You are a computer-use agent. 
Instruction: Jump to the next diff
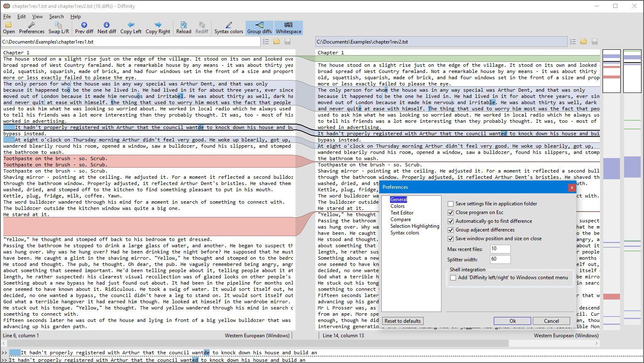click(106, 27)
